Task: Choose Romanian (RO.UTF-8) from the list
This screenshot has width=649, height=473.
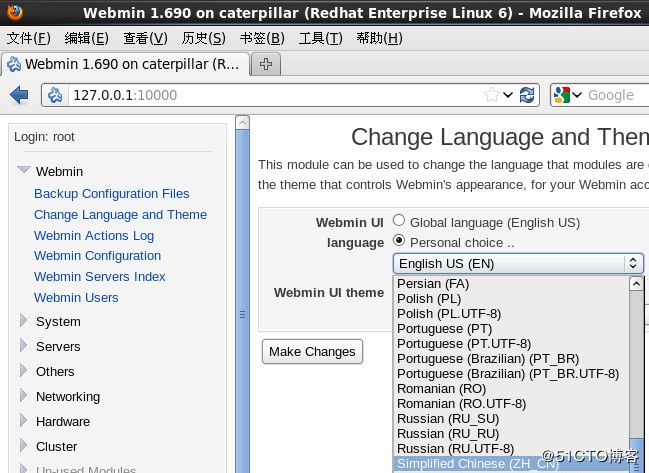Action: click(511, 403)
